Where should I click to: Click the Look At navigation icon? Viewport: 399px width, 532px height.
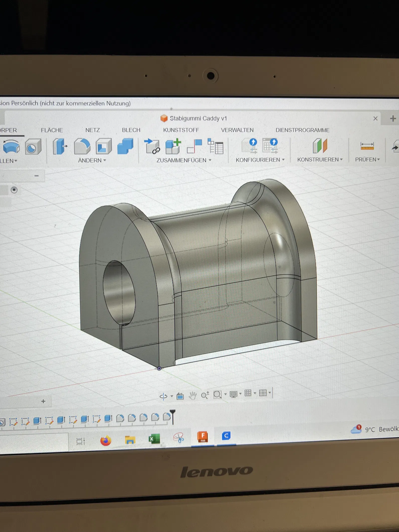click(180, 396)
